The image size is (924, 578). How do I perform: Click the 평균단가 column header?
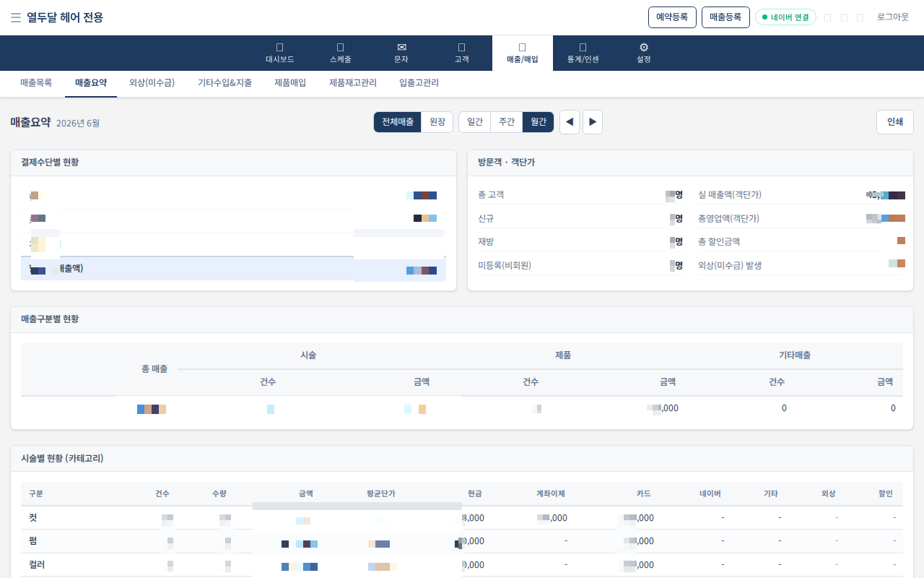[381, 493]
